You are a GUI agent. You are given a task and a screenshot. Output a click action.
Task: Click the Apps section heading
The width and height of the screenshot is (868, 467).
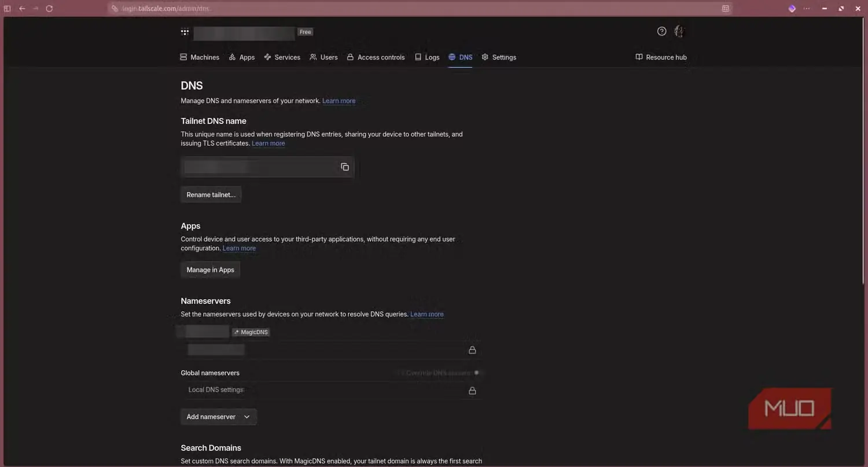[190, 226]
